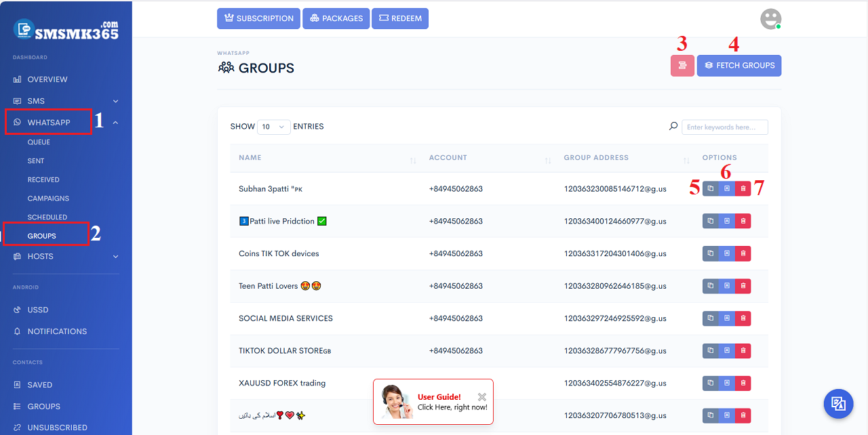The width and height of the screenshot is (868, 435).
Task: Copy address of XAUUSD FOREX trading group
Action: 710,383
